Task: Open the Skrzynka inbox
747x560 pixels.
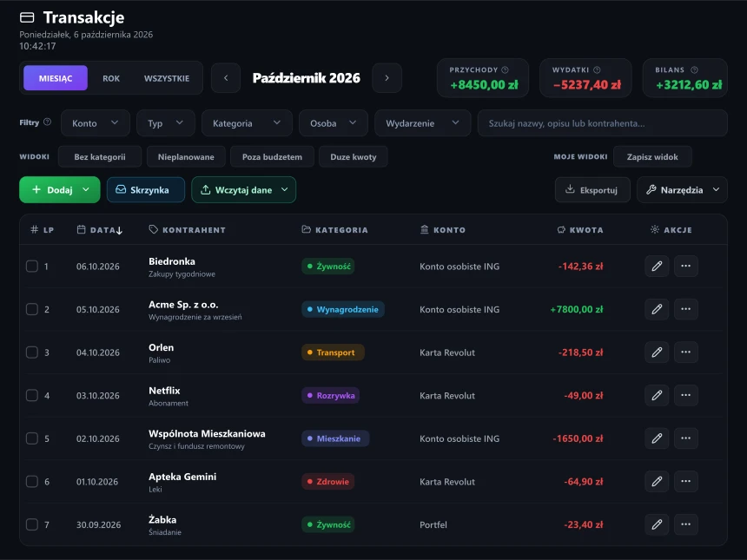Action: pos(146,190)
